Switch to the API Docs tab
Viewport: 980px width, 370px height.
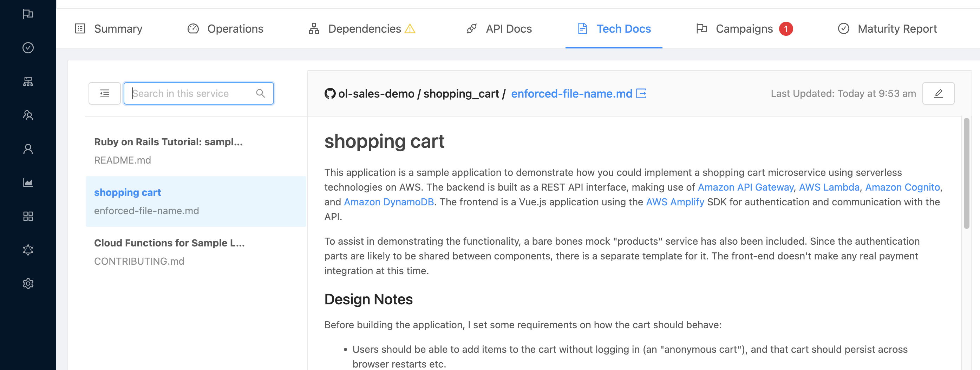coord(499,28)
